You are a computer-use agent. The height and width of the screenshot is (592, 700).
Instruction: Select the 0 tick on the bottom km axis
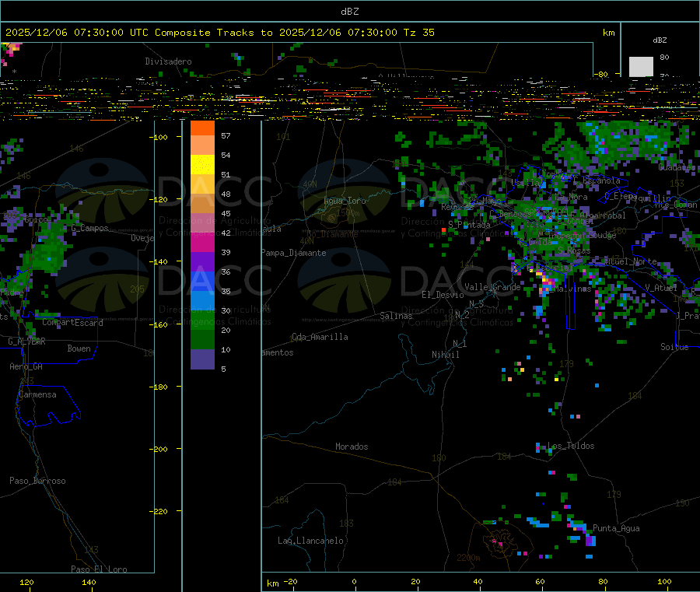click(x=355, y=582)
